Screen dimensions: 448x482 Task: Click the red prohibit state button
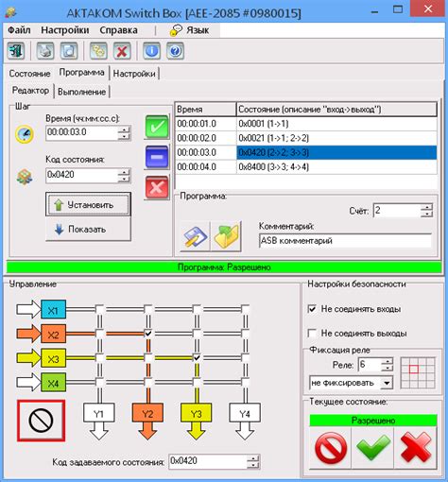click(331, 447)
